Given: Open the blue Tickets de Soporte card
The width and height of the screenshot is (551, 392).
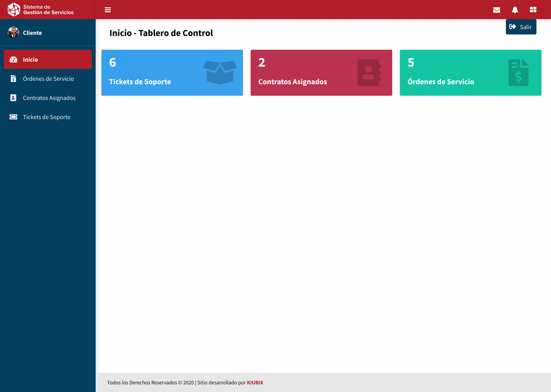Looking at the screenshot, I should pos(172,73).
